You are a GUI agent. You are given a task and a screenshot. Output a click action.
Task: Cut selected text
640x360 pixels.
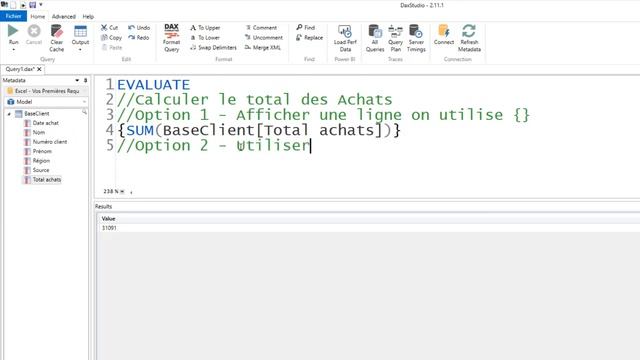(109, 27)
